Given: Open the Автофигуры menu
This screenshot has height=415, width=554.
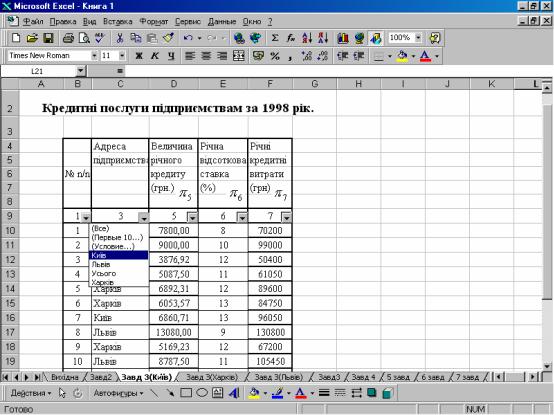Looking at the screenshot, I should (118, 393).
